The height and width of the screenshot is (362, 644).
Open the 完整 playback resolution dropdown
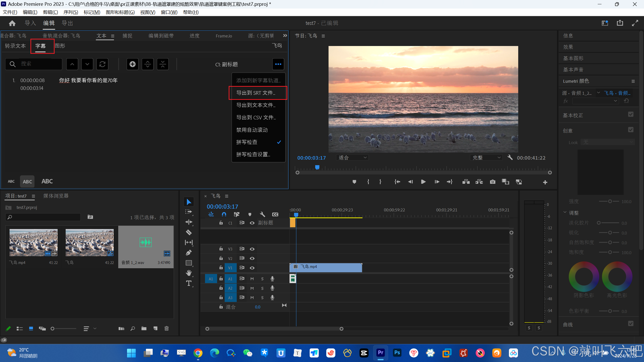486,158
